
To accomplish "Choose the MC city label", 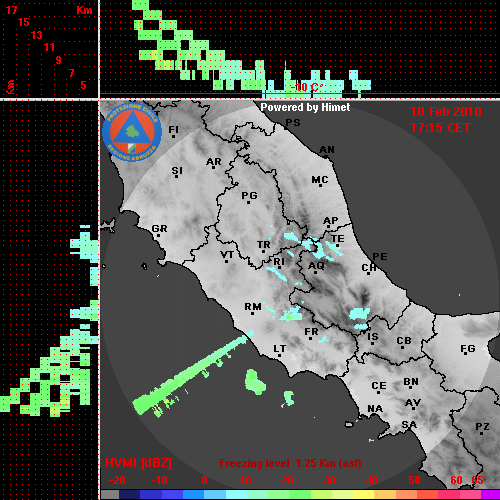I will pyautogui.click(x=320, y=180).
